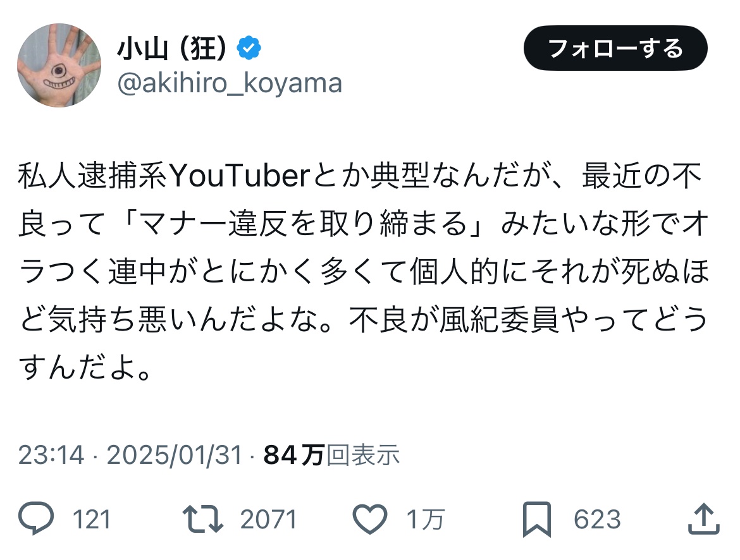Click the tweet's final line すんだよ。

click(86, 367)
